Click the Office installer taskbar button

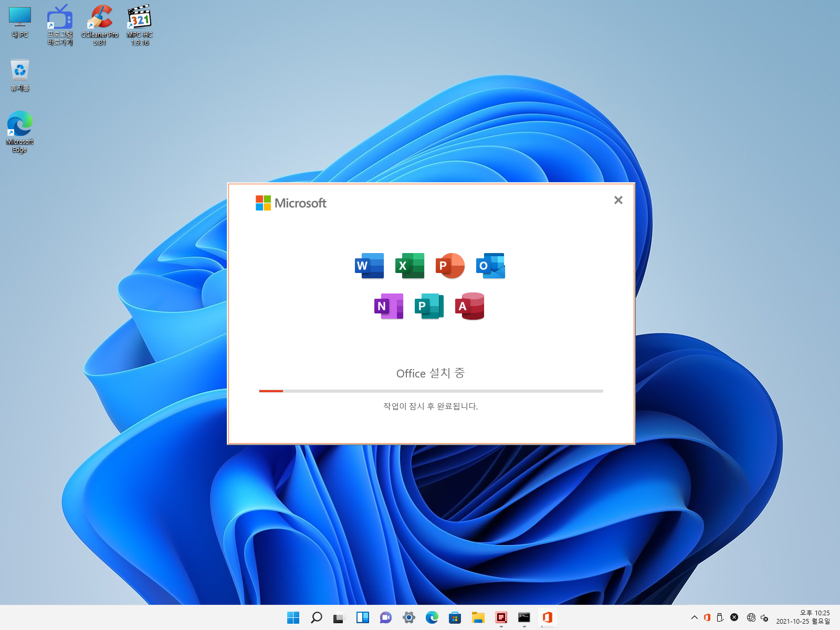tap(548, 618)
